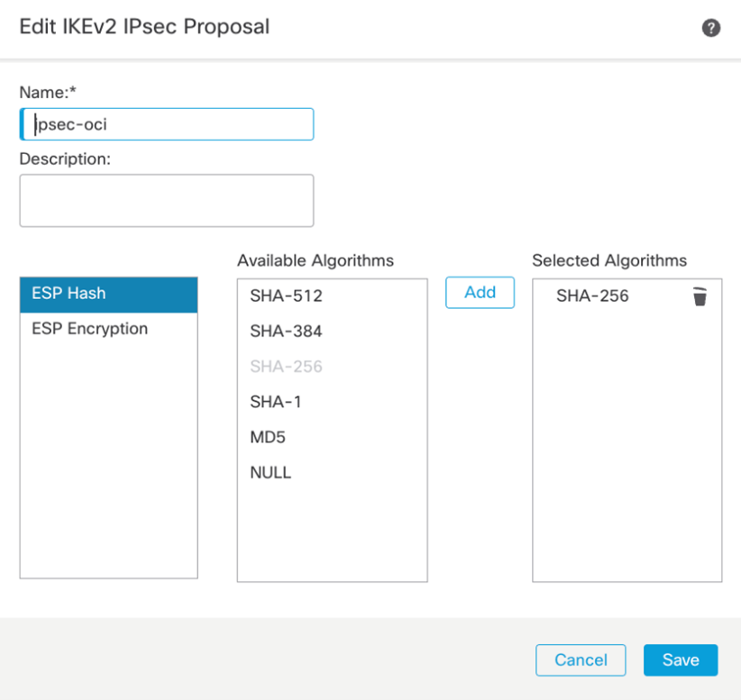Cancel editing the IPsec proposal
Screen dimensions: 741x700
click(x=581, y=659)
